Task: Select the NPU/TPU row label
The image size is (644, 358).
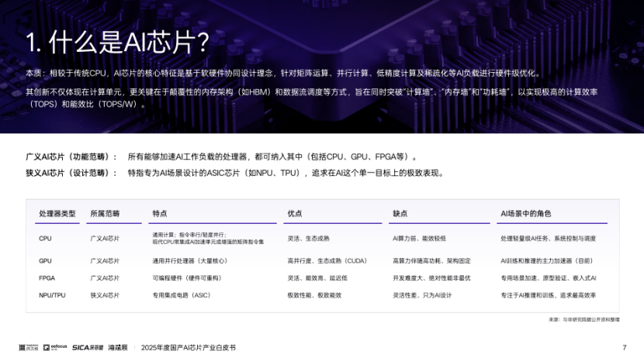Action: [52, 295]
